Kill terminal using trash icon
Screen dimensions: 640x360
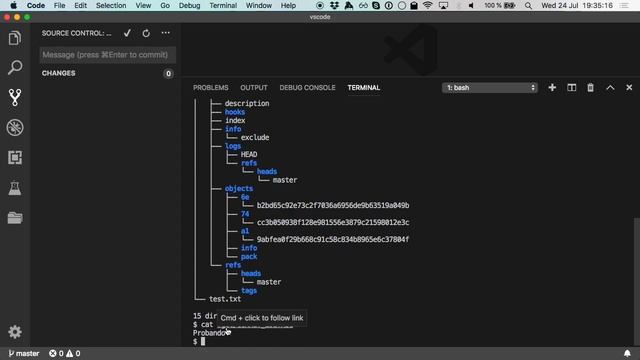pyautogui.click(x=590, y=87)
